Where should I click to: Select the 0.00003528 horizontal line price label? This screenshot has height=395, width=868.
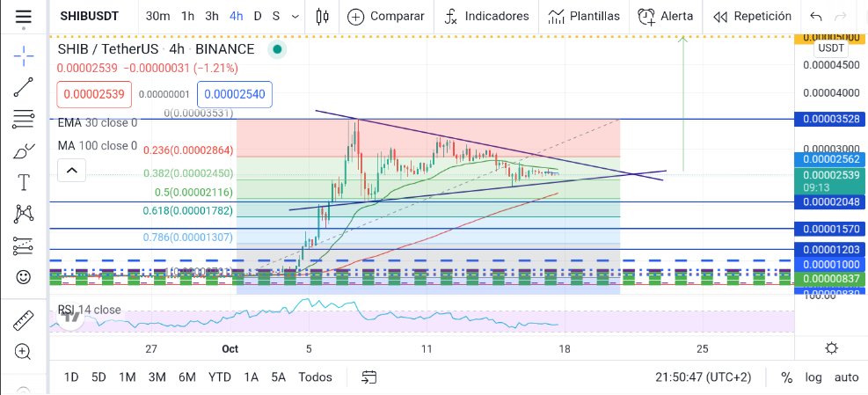830,119
